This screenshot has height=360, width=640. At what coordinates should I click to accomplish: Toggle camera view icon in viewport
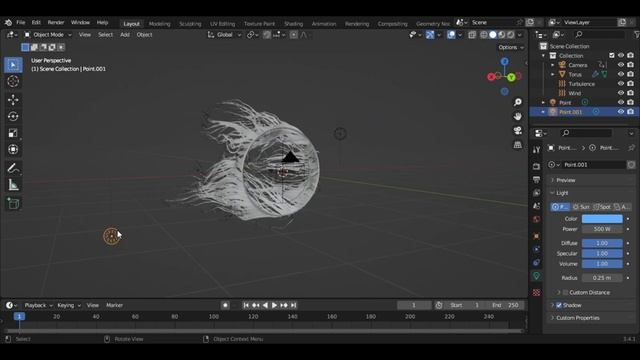click(518, 130)
